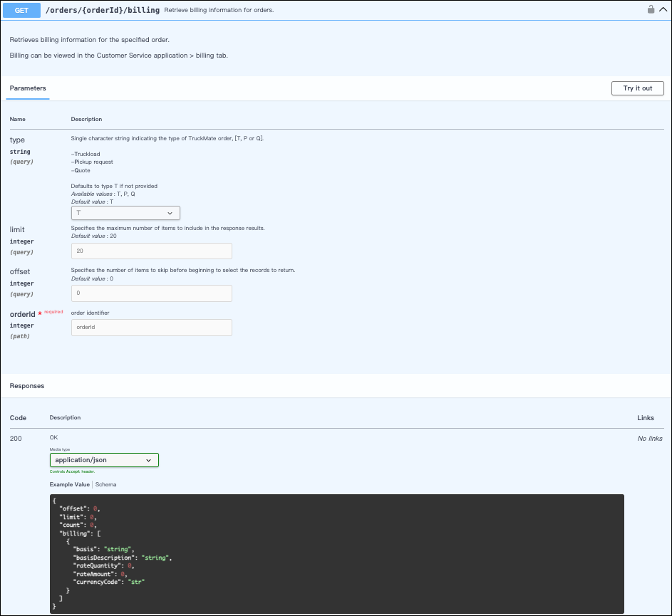This screenshot has height=616, width=672.
Task: Switch to the Schema tab
Action: (105, 484)
